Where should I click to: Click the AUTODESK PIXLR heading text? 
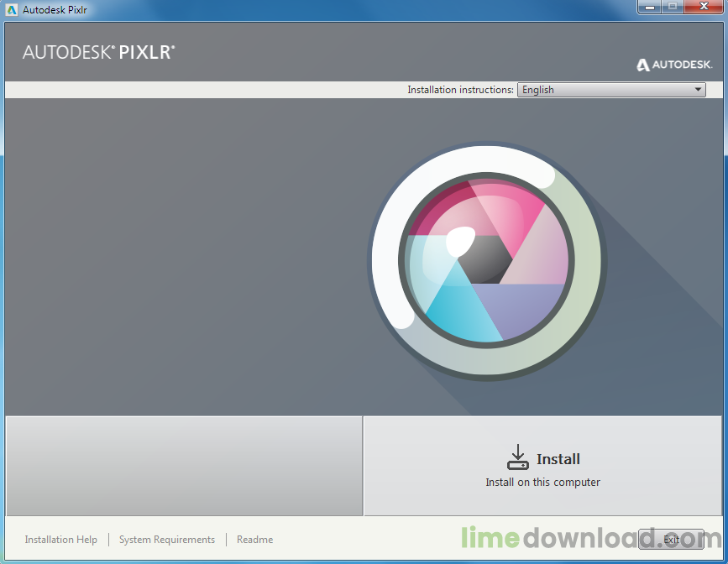pyautogui.click(x=99, y=52)
